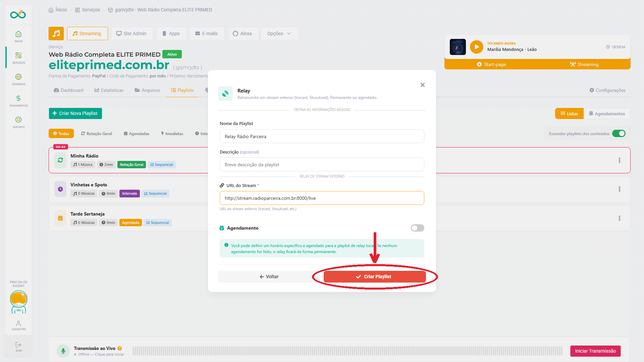Image resolution: width=644 pixels, height=362 pixels.
Task: Switch to Agendamentos view
Action: tap(607, 114)
